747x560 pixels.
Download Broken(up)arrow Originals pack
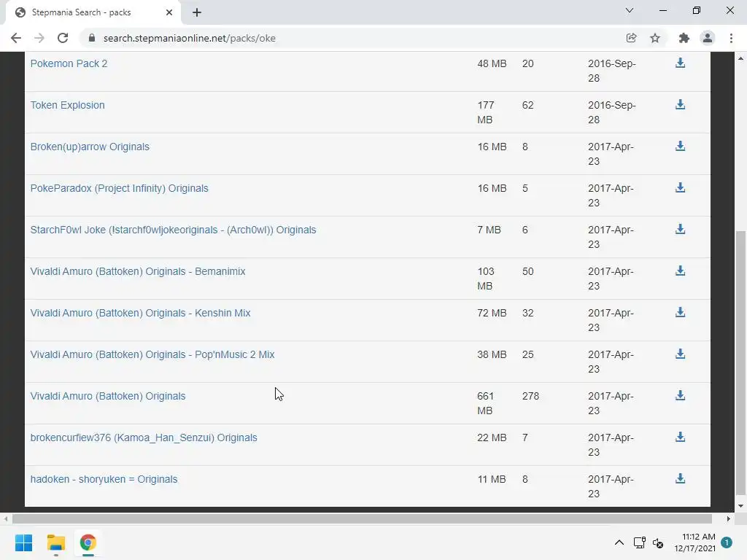[x=680, y=146]
